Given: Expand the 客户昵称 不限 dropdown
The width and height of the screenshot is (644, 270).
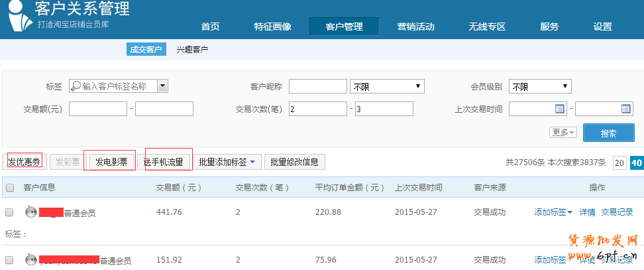Looking at the screenshot, I should tap(387, 86).
